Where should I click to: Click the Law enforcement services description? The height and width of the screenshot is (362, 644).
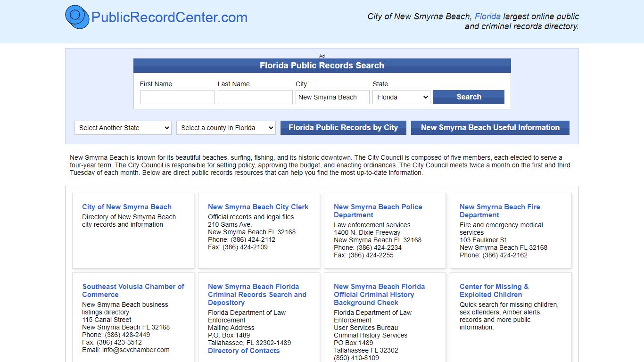point(372,225)
